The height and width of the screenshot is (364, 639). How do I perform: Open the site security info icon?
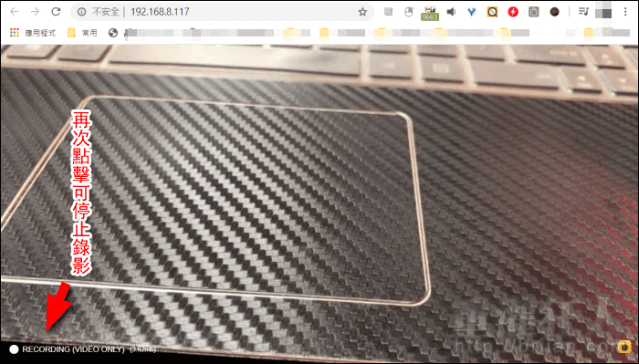81,12
